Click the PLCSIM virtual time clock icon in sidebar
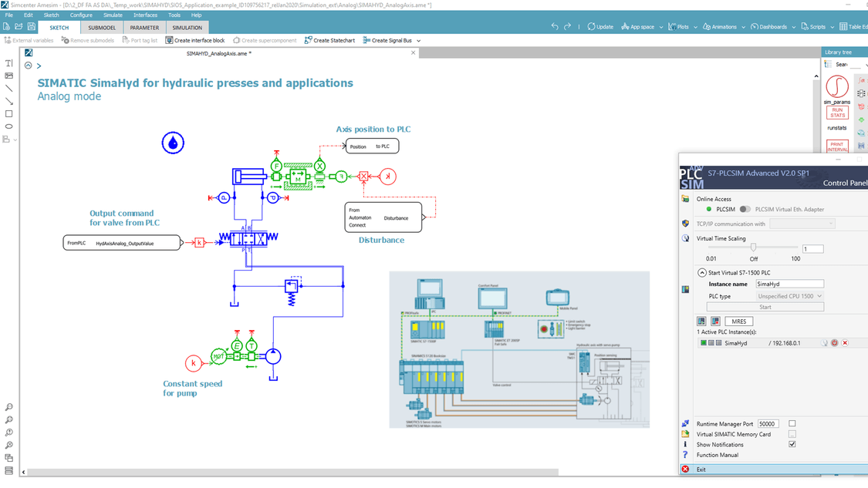The width and height of the screenshot is (868, 488). [x=685, y=238]
